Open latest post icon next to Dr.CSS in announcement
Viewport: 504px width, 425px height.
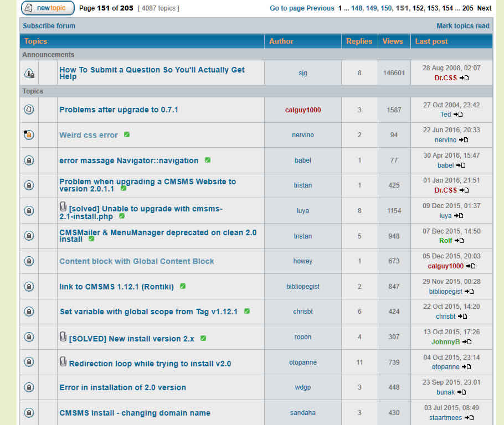[x=464, y=78]
